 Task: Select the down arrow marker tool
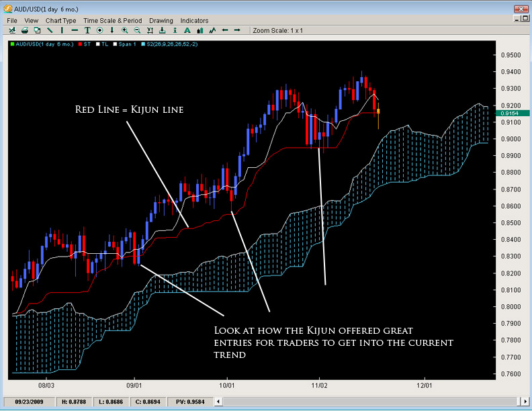[x=112, y=30]
